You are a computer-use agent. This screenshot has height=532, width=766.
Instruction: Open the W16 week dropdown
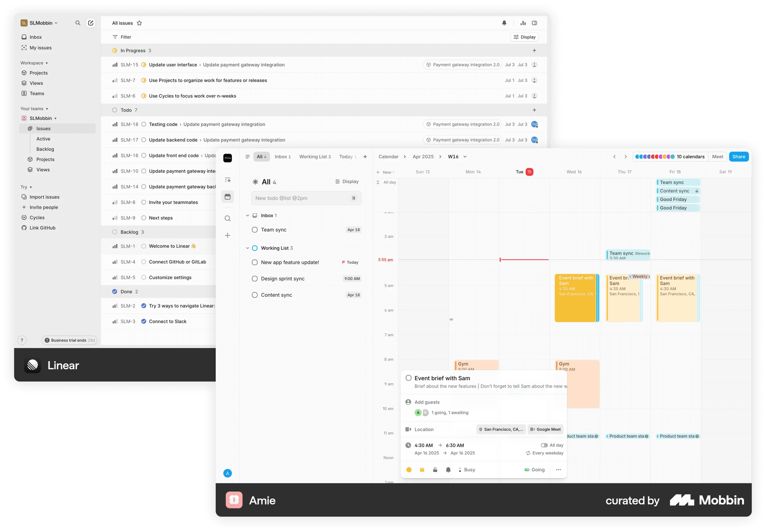465,157
